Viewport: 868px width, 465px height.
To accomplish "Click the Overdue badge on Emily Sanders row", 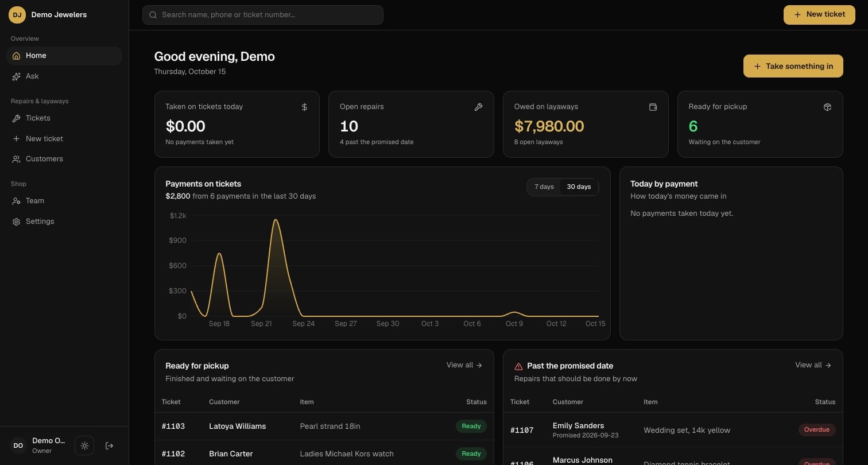I will coord(817,430).
